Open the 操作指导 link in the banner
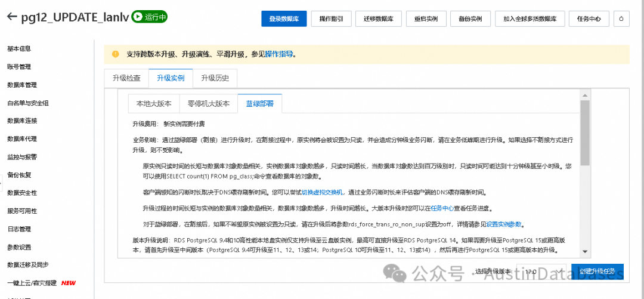 [x=279, y=54]
